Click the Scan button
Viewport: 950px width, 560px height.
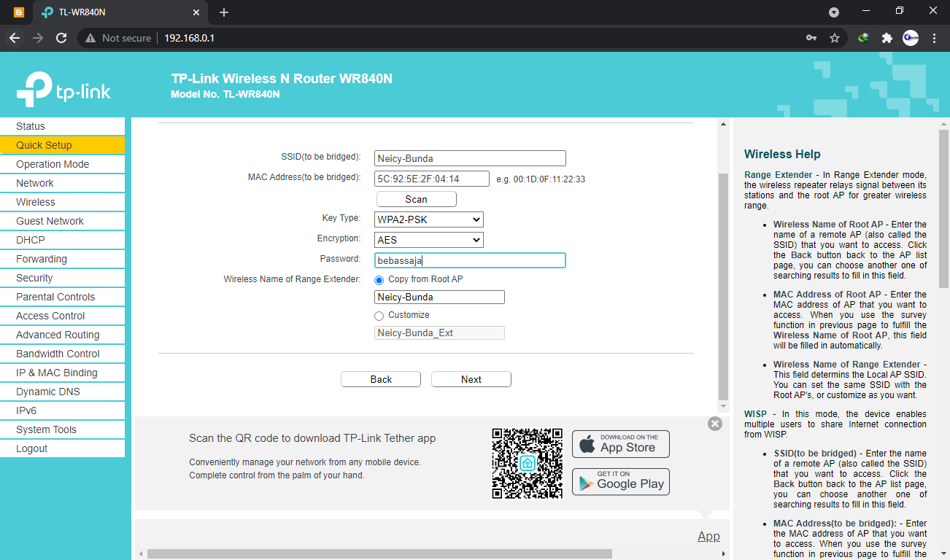point(416,199)
